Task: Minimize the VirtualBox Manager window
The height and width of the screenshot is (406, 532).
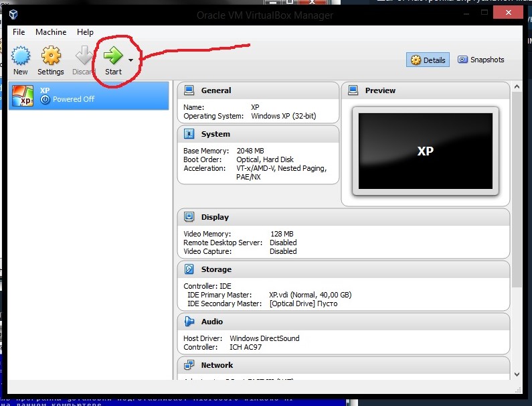Action: click(466, 13)
